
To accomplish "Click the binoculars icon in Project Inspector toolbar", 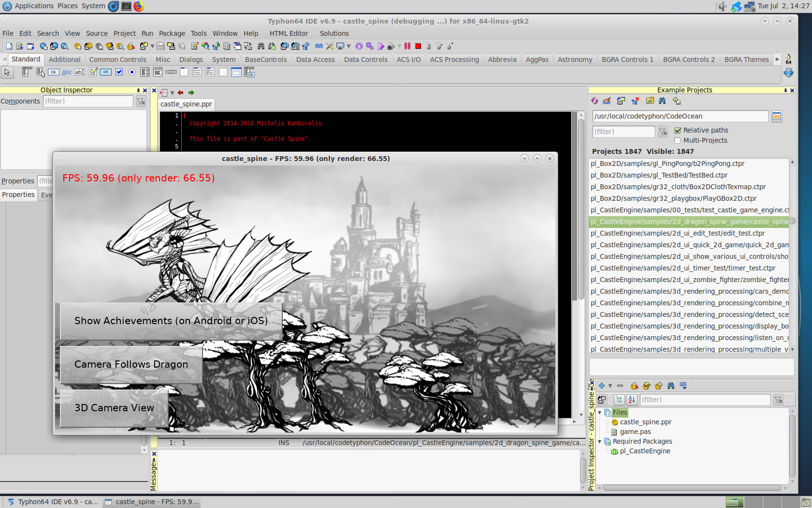I will point(671,386).
